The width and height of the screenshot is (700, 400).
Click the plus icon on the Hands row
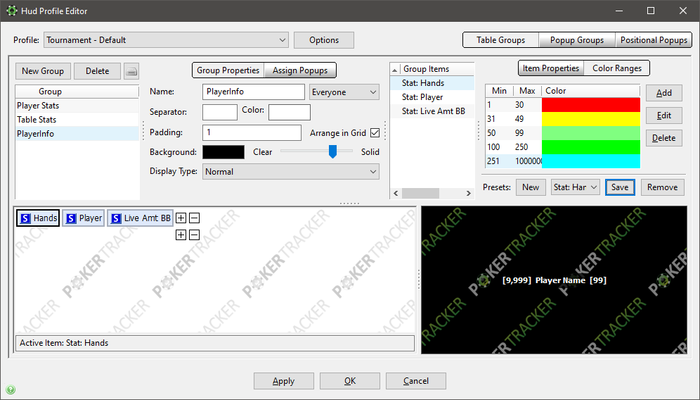pyautogui.click(x=181, y=218)
